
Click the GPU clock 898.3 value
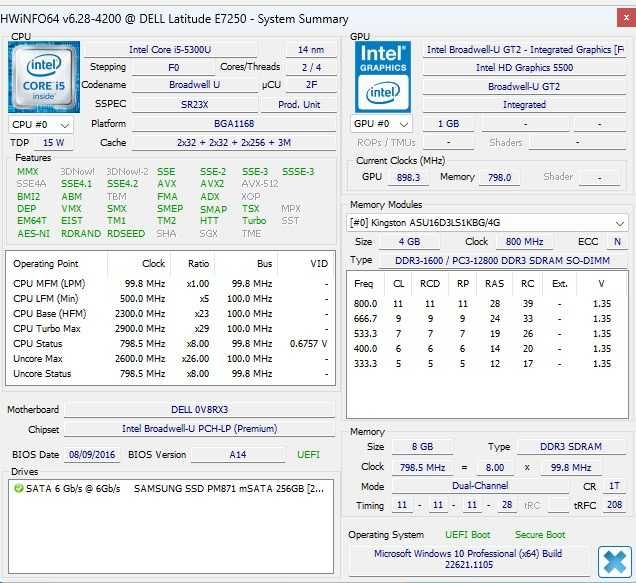click(x=408, y=177)
